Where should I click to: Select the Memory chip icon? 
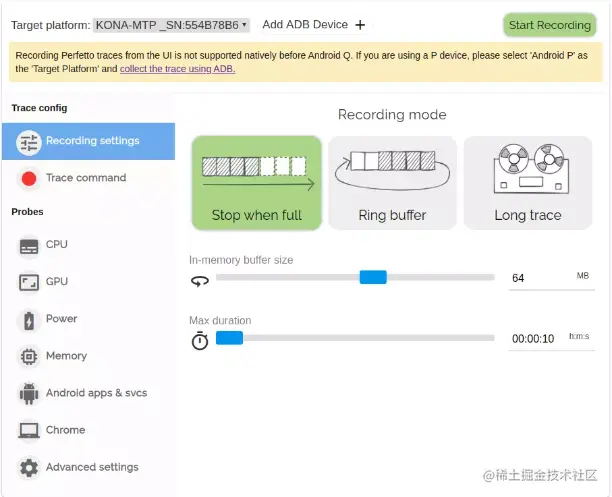pyautogui.click(x=29, y=356)
